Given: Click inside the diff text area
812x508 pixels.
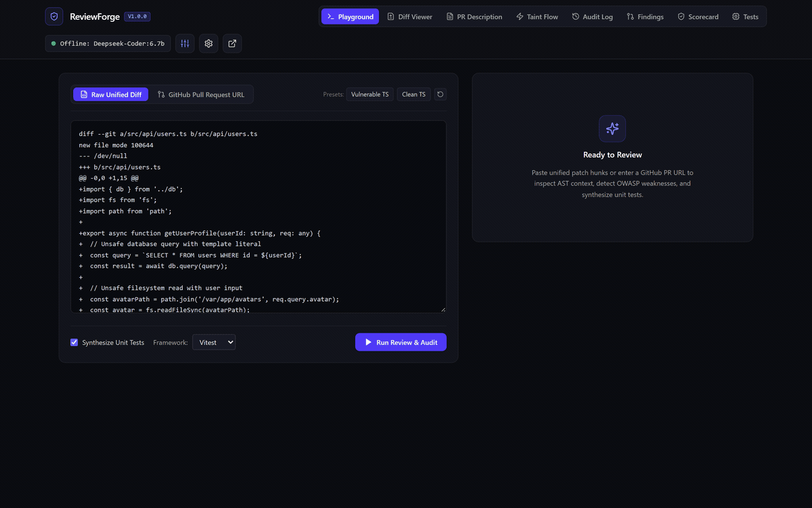Looking at the screenshot, I should [258, 217].
